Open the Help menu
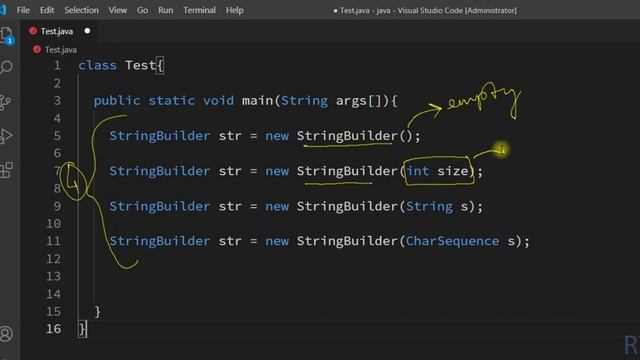The height and width of the screenshot is (360, 640). point(235,10)
